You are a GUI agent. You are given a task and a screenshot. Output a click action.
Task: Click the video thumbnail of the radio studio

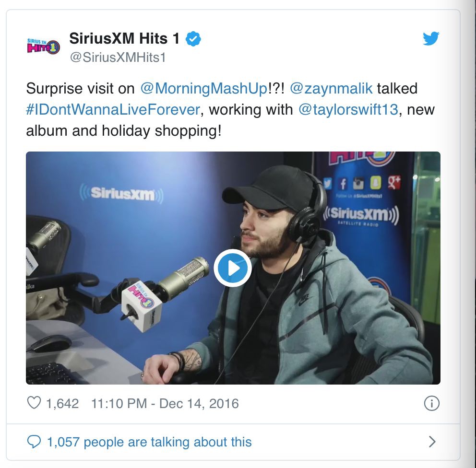pyautogui.click(x=233, y=268)
